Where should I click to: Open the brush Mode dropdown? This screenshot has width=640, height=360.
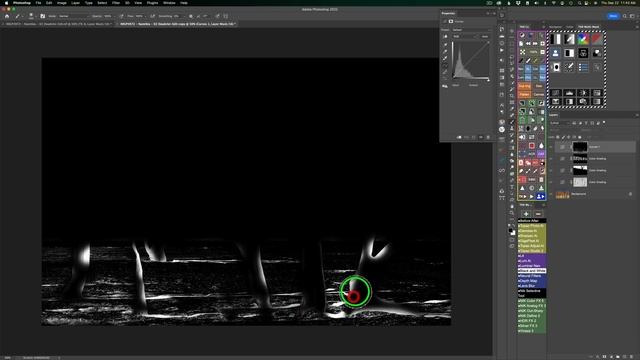tap(73, 16)
